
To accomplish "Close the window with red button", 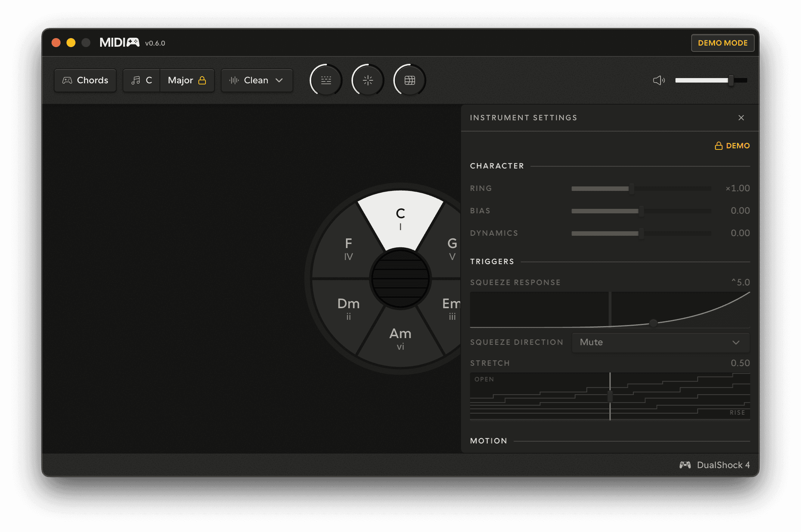I will [56, 43].
